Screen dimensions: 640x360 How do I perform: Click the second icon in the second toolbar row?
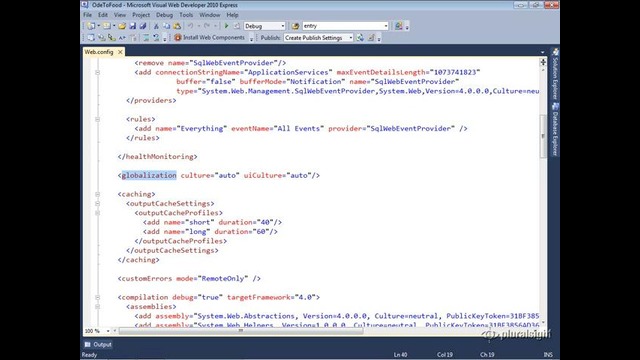click(x=101, y=38)
